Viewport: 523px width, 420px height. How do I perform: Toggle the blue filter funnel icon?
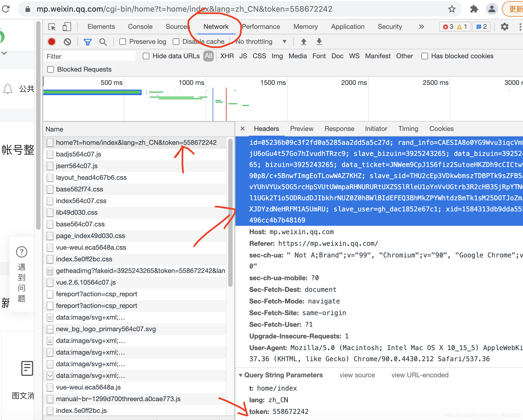[x=88, y=42]
